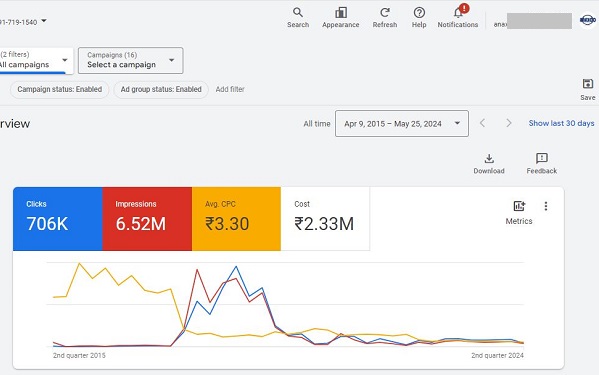Viewport: 599px width, 375px height.
Task: Open Select a campaign dropdown
Action: click(x=131, y=60)
